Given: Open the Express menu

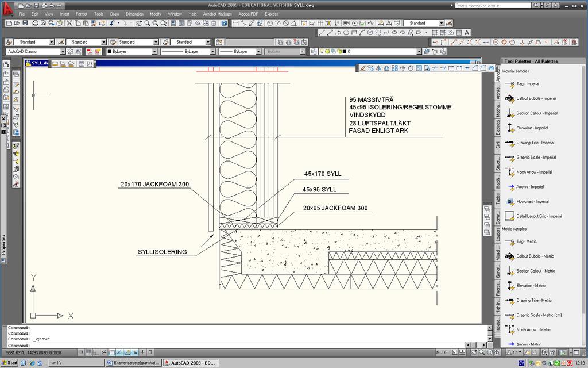Looking at the screenshot, I should coord(271,14).
